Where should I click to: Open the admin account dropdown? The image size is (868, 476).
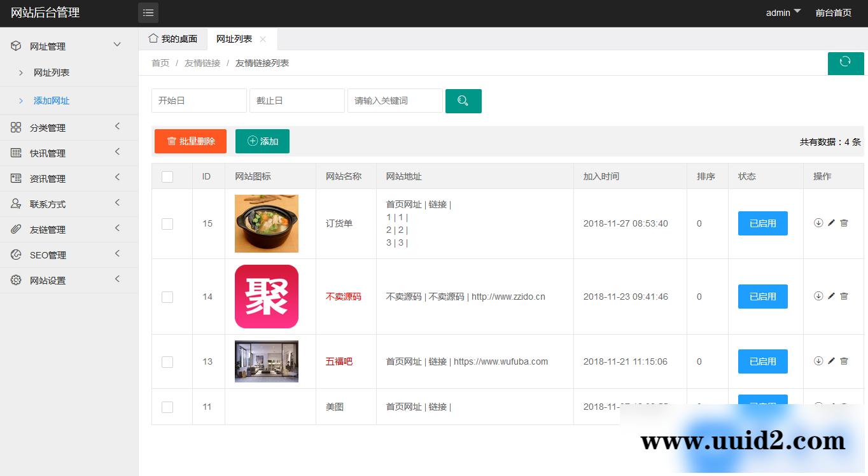pyautogui.click(x=782, y=13)
